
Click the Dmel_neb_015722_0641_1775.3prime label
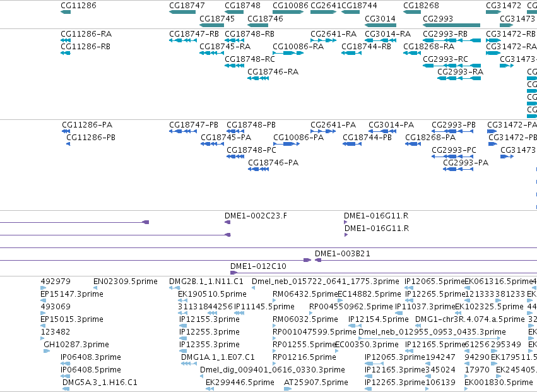326,282
